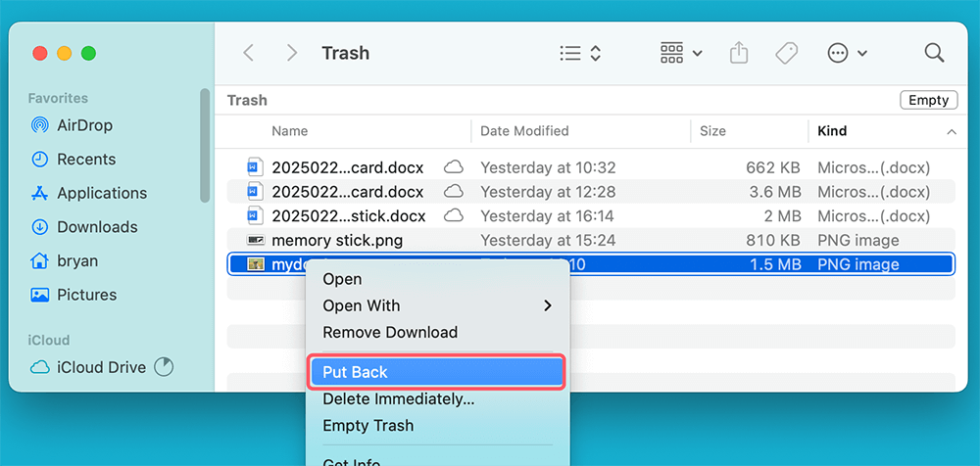Click the Word document icon for the 662 KB file
980x466 pixels.
[x=254, y=167]
